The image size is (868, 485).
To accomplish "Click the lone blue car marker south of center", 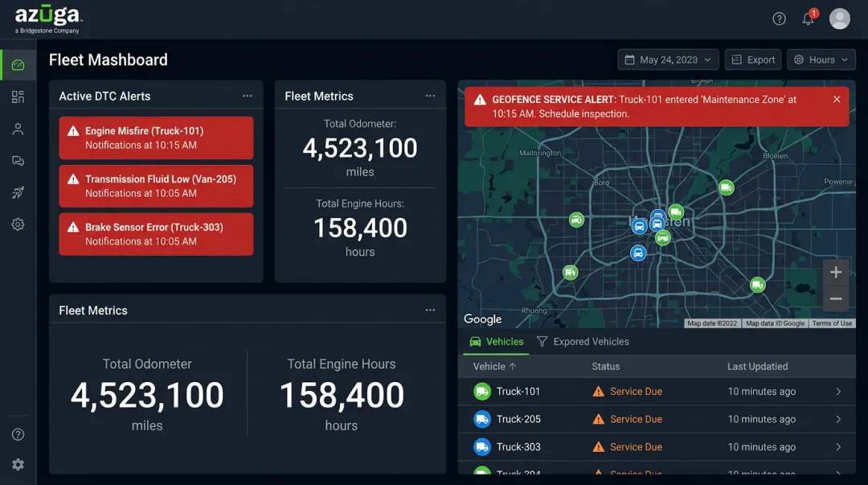I will pyautogui.click(x=638, y=253).
